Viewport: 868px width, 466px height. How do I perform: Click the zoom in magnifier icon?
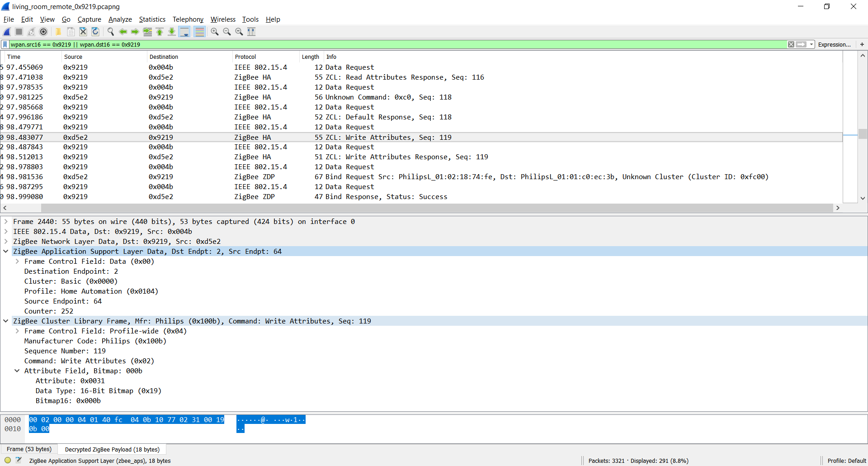[215, 32]
